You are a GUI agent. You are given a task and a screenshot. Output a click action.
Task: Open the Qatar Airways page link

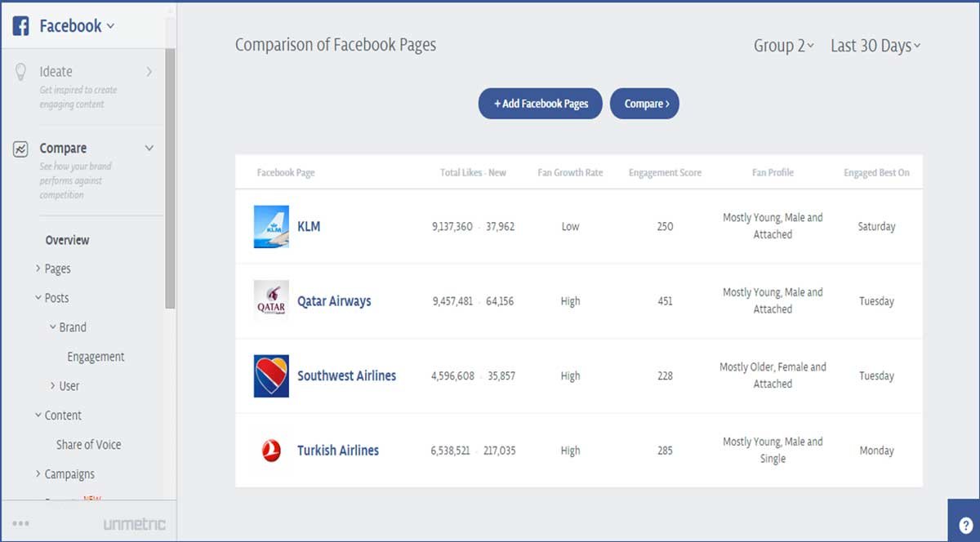pos(334,301)
